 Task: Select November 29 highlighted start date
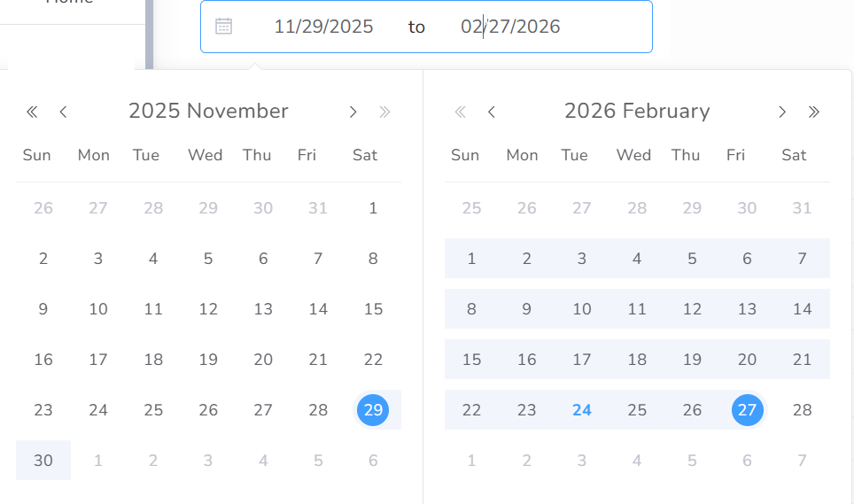pos(373,410)
